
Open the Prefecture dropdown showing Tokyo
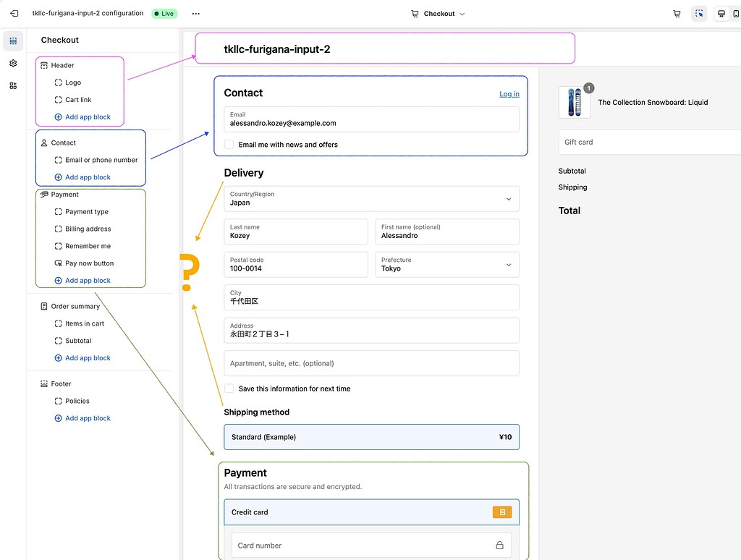pos(446,264)
